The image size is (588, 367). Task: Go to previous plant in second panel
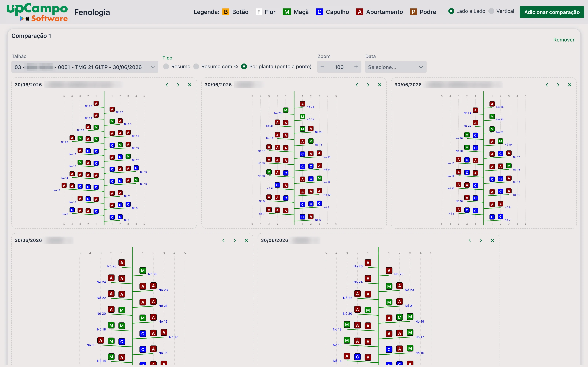click(x=357, y=85)
